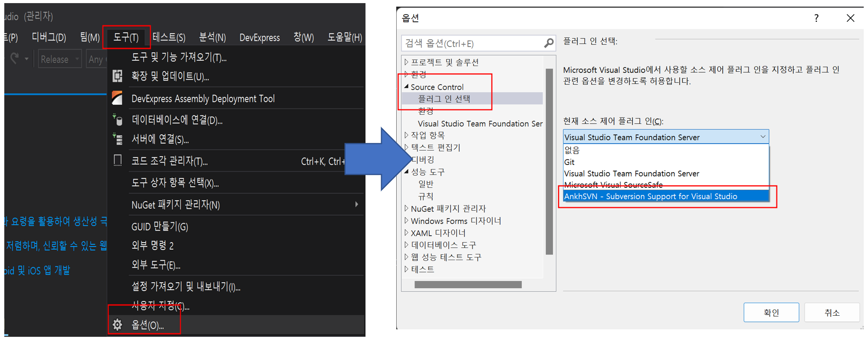This screenshot has height=341, width=868.
Task: Select 데이터베이스에 연결(D) menu entry
Action: 236,120
